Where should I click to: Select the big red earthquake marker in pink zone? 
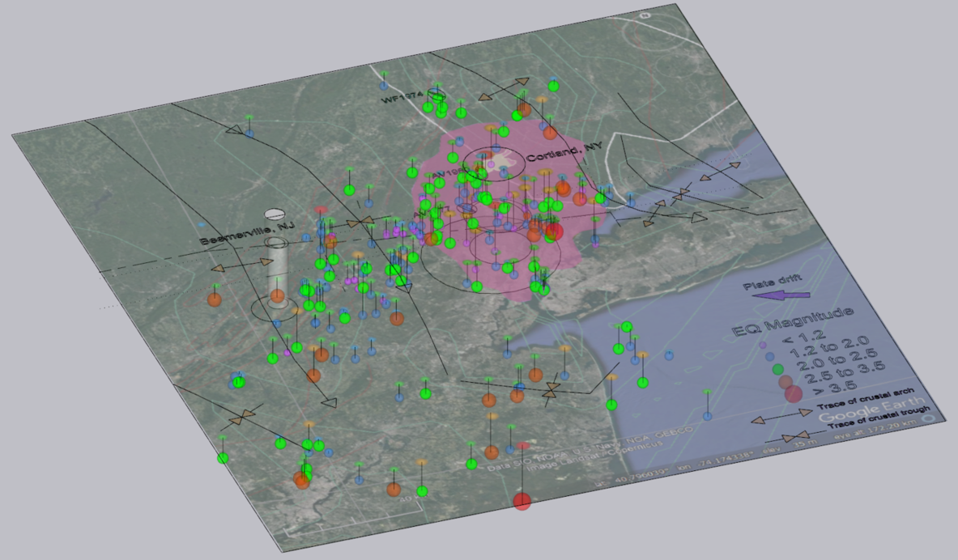[553, 232]
